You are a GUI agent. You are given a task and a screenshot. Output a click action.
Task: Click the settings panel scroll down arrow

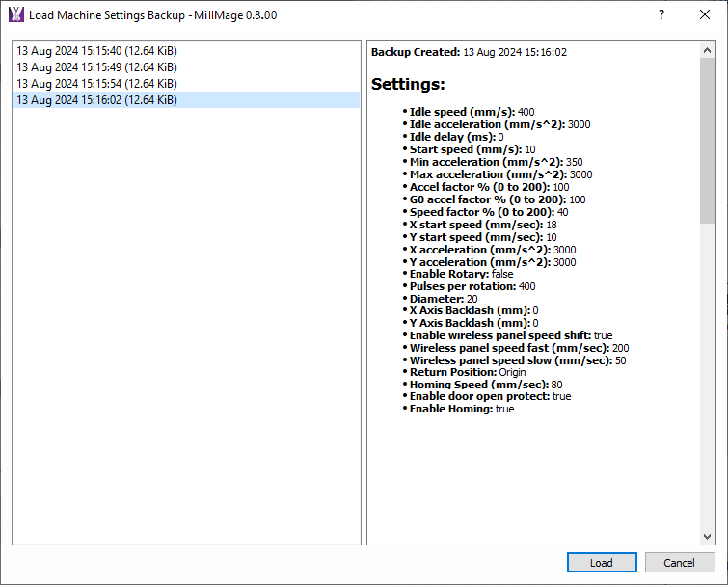click(708, 537)
